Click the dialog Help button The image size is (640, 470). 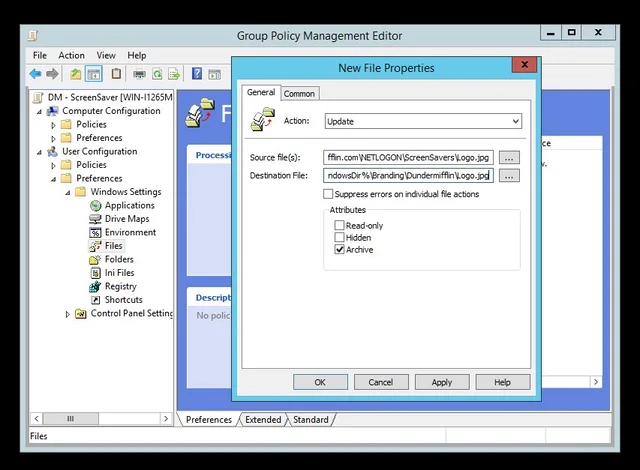tap(502, 382)
